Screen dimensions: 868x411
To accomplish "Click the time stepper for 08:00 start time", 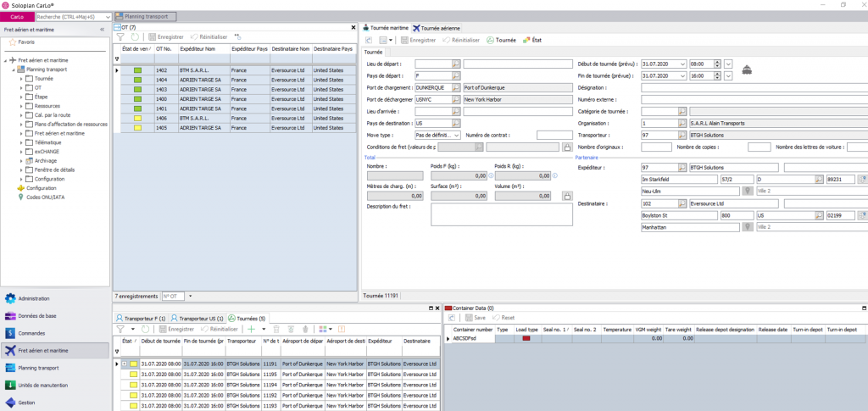I will tap(717, 64).
